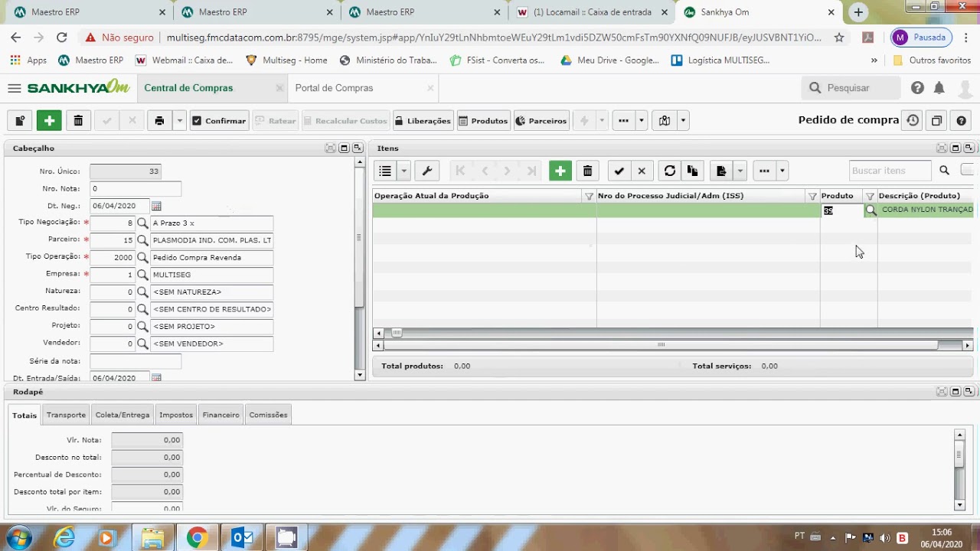980x551 pixels.
Task: Open filter on Nro do Processo Judicial column
Action: click(812, 196)
